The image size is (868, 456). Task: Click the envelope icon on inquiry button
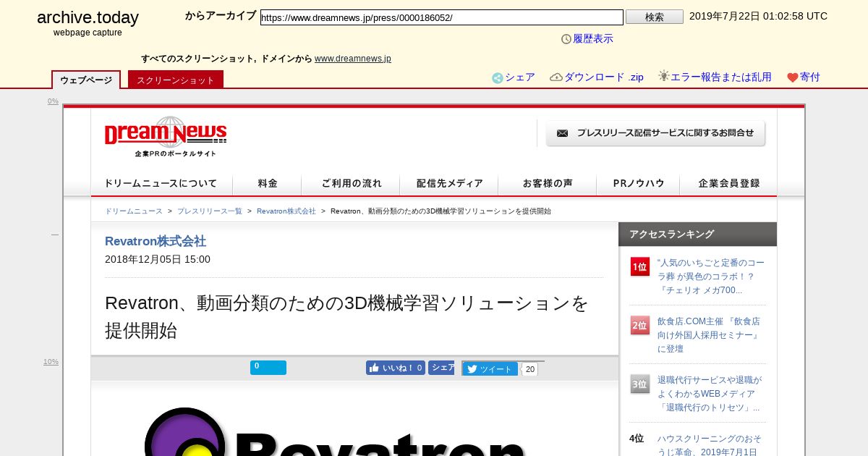562,133
